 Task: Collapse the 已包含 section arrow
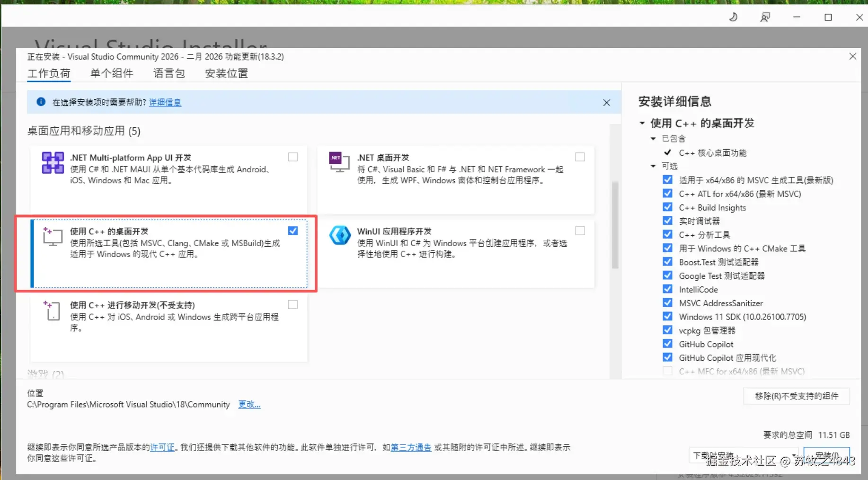coord(653,139)
